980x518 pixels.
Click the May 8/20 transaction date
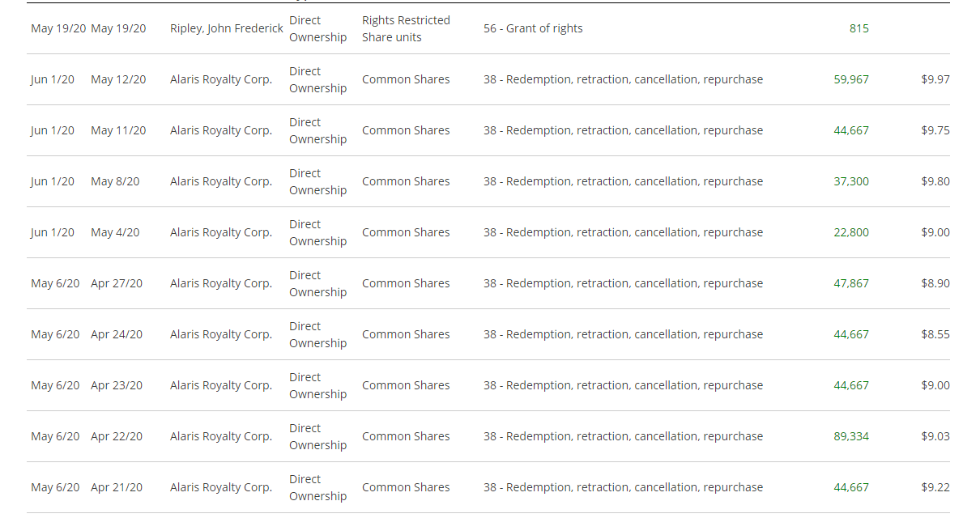pyautogui.click(x=115, y=181)
